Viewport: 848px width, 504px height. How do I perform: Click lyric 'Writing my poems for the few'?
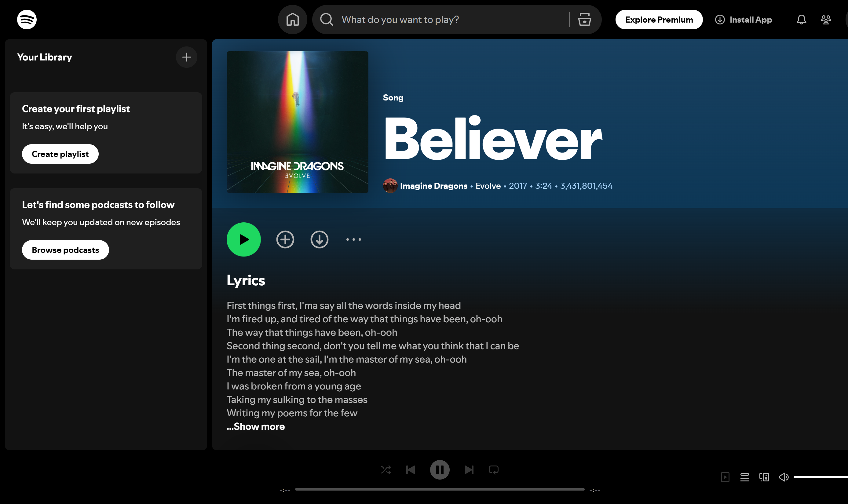click(x=292, y=413)
